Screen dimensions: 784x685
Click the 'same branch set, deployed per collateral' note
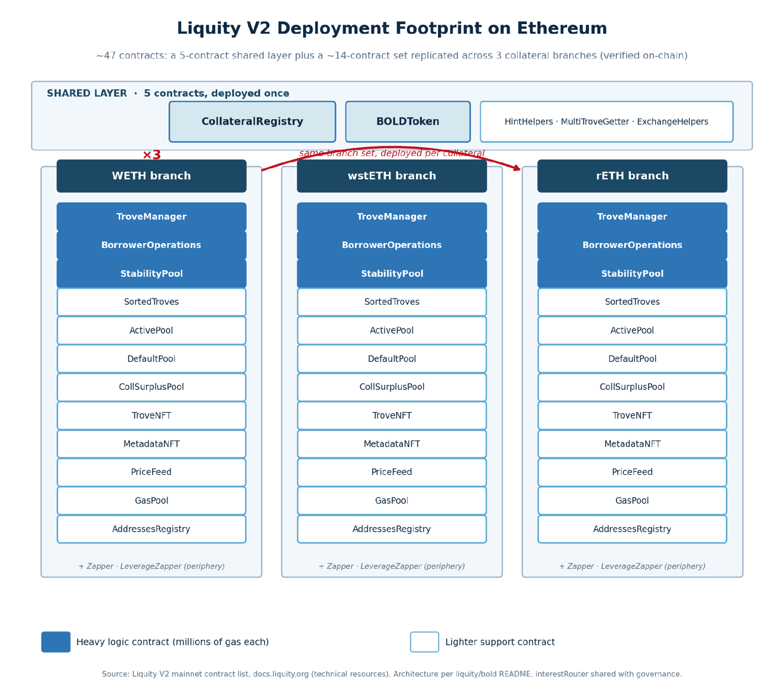point(392,153)
